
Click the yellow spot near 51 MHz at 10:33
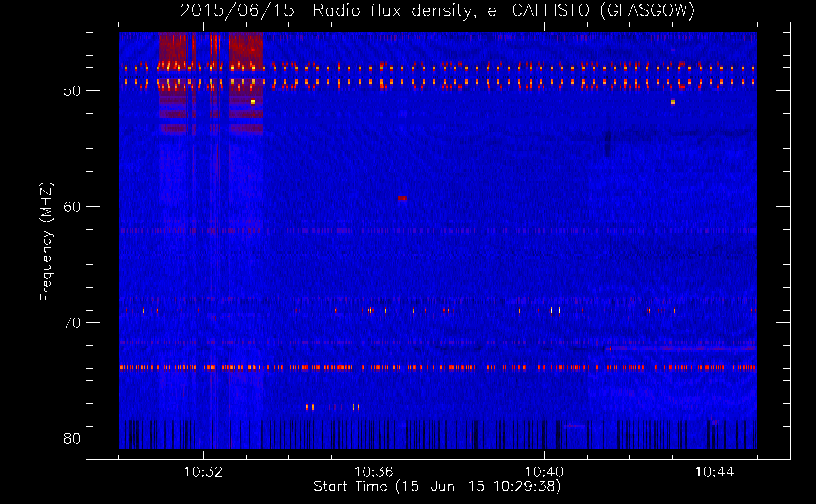coord(253,102)
